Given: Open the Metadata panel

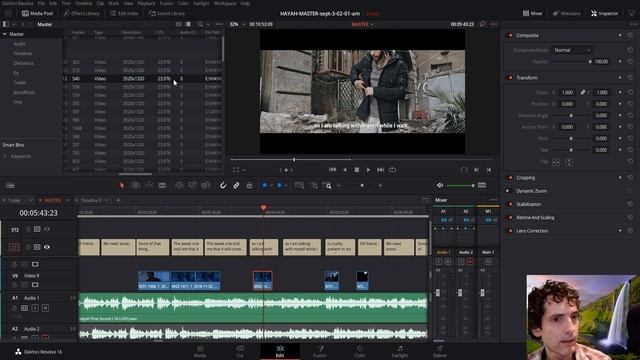Looking at the screenshot, I should [567, 13].
